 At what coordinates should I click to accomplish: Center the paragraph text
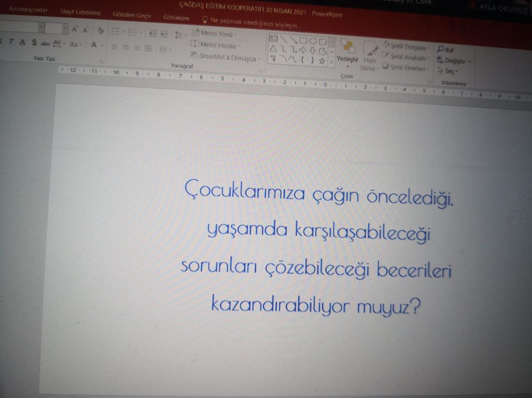tap(126, 47)
